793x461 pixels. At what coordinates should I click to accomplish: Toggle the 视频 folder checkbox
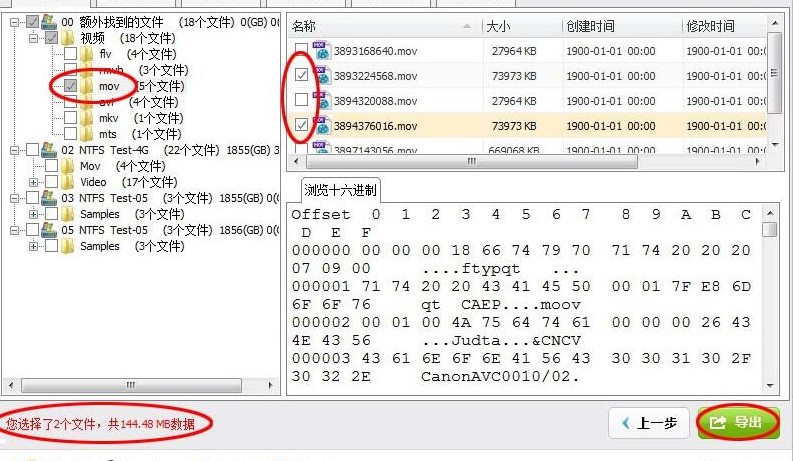[52, 37]
